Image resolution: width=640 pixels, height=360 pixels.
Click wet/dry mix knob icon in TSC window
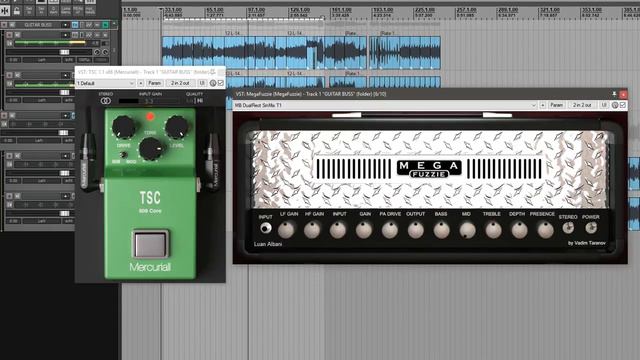coord(213,83)
